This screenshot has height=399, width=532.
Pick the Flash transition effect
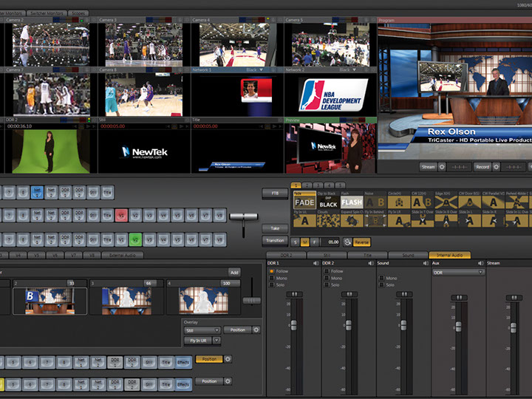tap(352, 202)
